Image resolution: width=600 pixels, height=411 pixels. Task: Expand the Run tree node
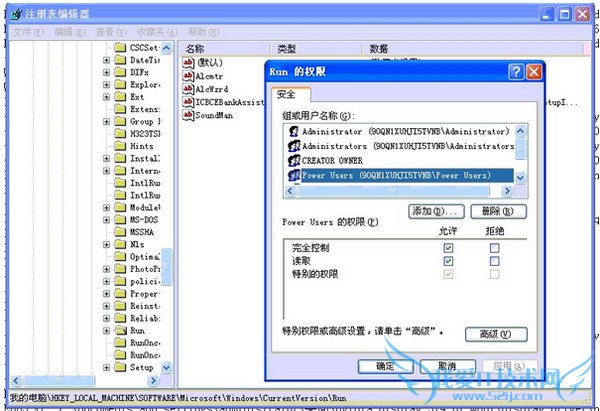pos(106,331)
